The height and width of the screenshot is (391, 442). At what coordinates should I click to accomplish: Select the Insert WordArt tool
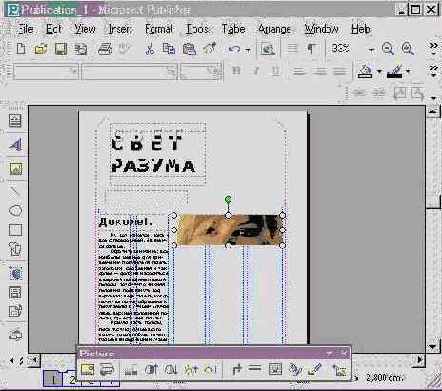pos(15,144)
